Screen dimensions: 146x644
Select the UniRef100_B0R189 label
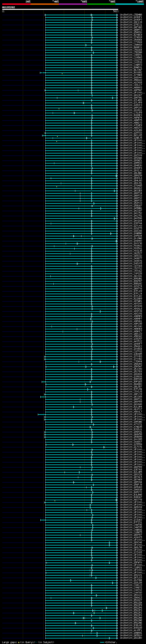point(131,628)
